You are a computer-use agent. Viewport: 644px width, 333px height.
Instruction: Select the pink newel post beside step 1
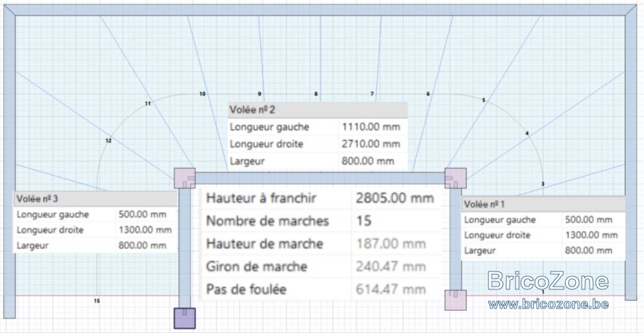click(455, 300)
